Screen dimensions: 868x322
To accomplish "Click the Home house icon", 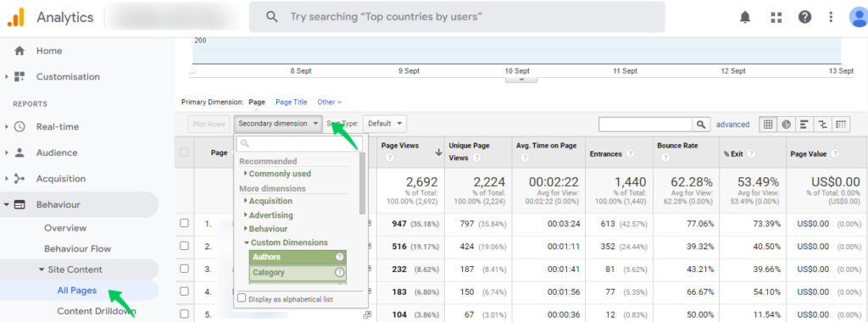I will (x=19, y=51).
